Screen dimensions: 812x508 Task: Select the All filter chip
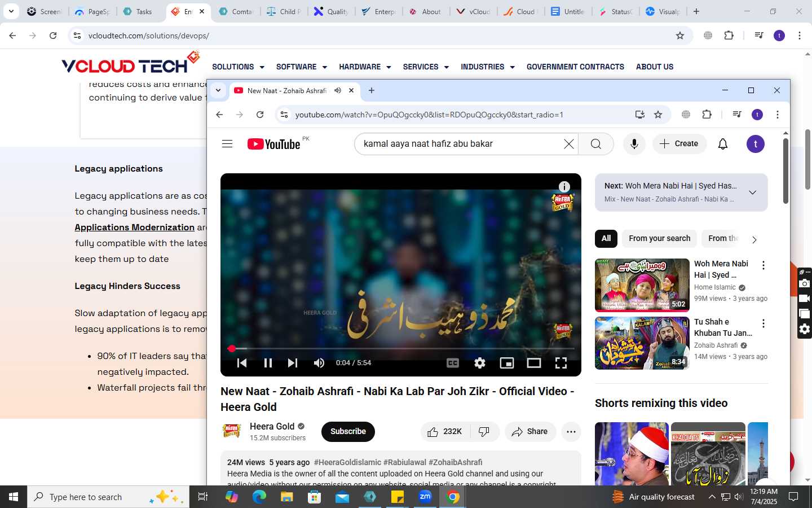coord(606,238)
